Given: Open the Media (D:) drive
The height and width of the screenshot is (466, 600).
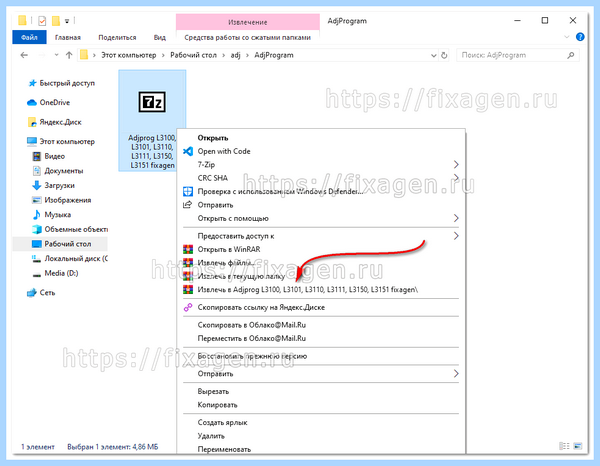Looking at the screenshot, I should tap(55, 273).
